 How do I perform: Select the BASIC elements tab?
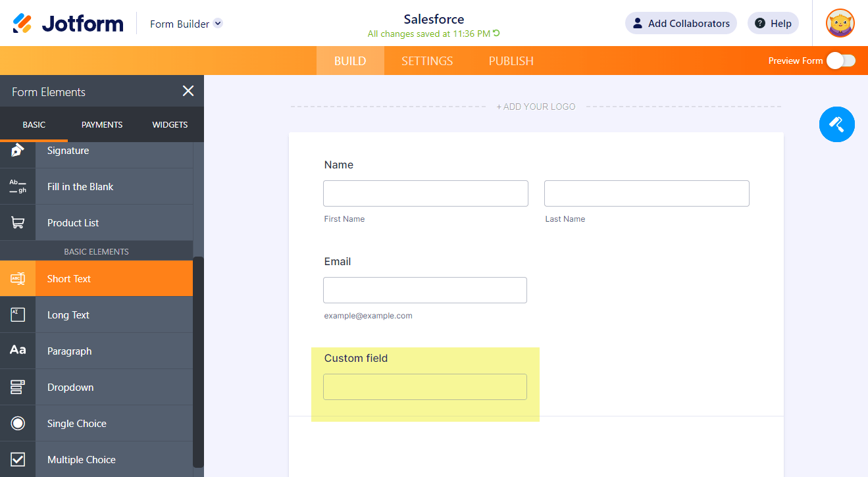coord(34,124)
